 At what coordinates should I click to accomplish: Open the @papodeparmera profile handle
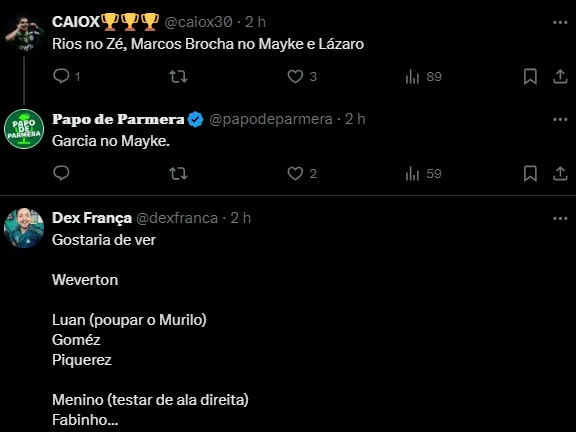pyautogui.click(x=271, y=119)
